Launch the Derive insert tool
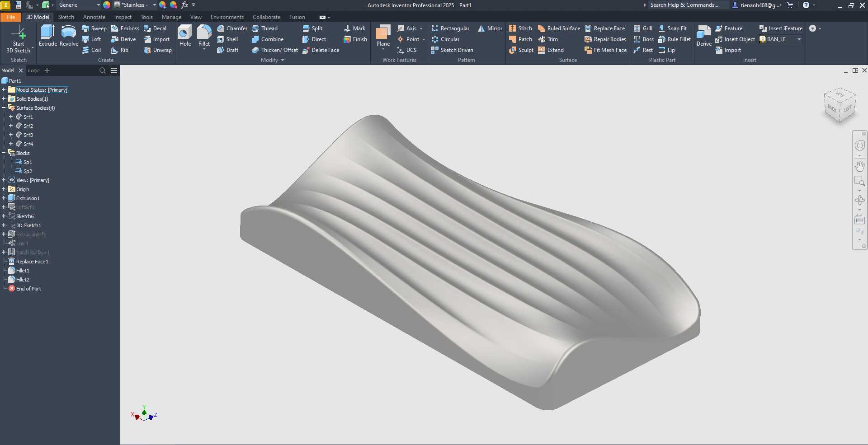868x445 pixels. [704, 36]
